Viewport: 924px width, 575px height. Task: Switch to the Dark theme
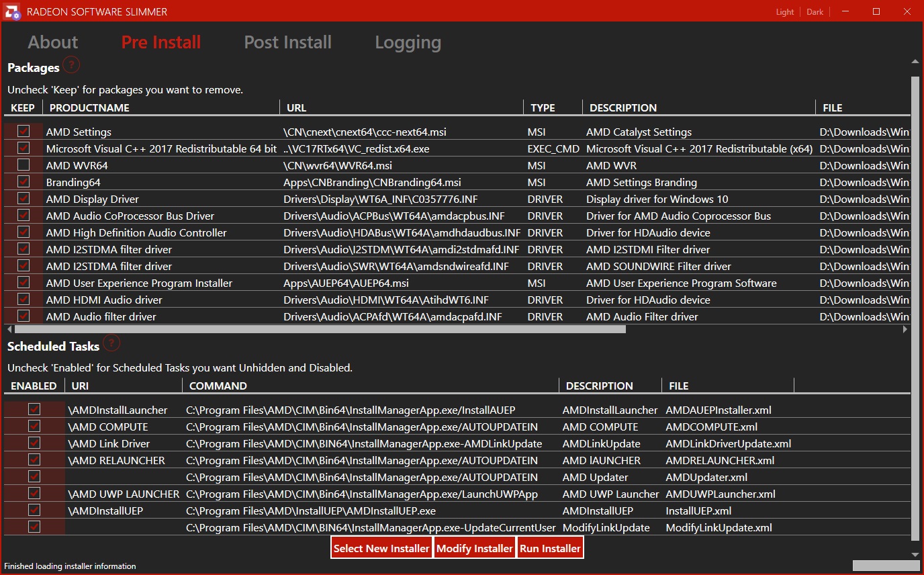tap(815, 12)
